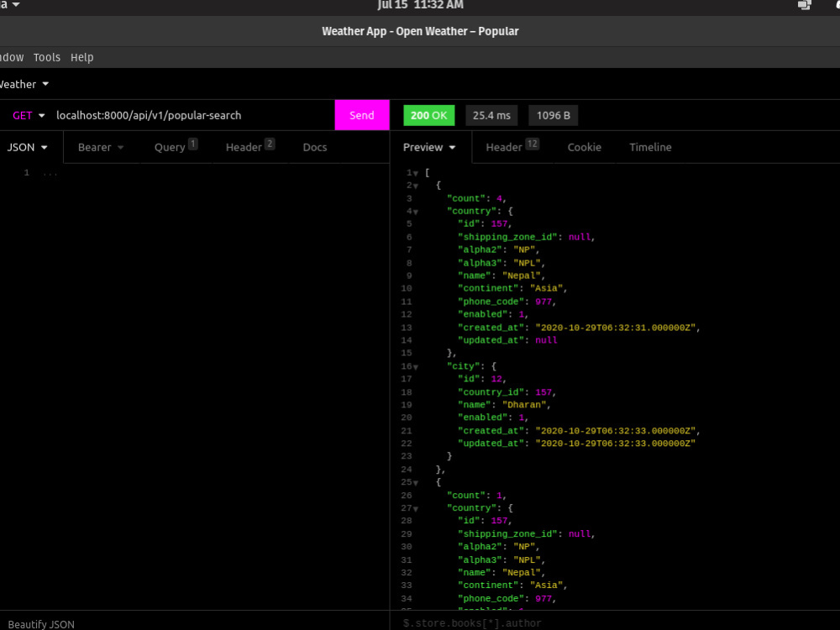Switch to the Bearer auth tab

pos(101,147)
